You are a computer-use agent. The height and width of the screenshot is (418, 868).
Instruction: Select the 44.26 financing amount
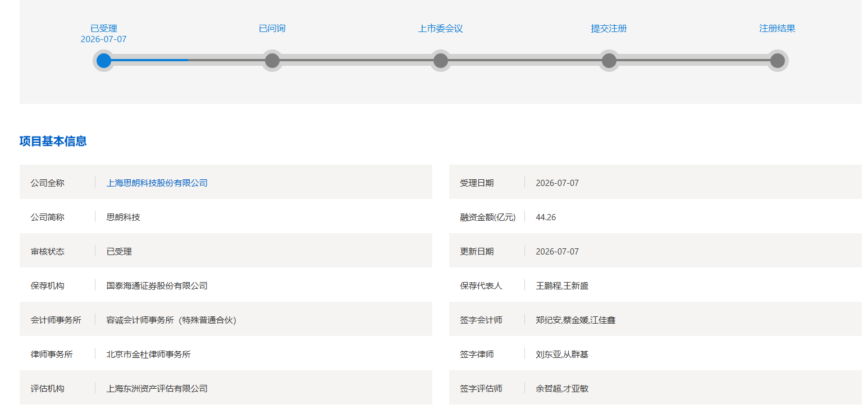(x=546, y=217)
